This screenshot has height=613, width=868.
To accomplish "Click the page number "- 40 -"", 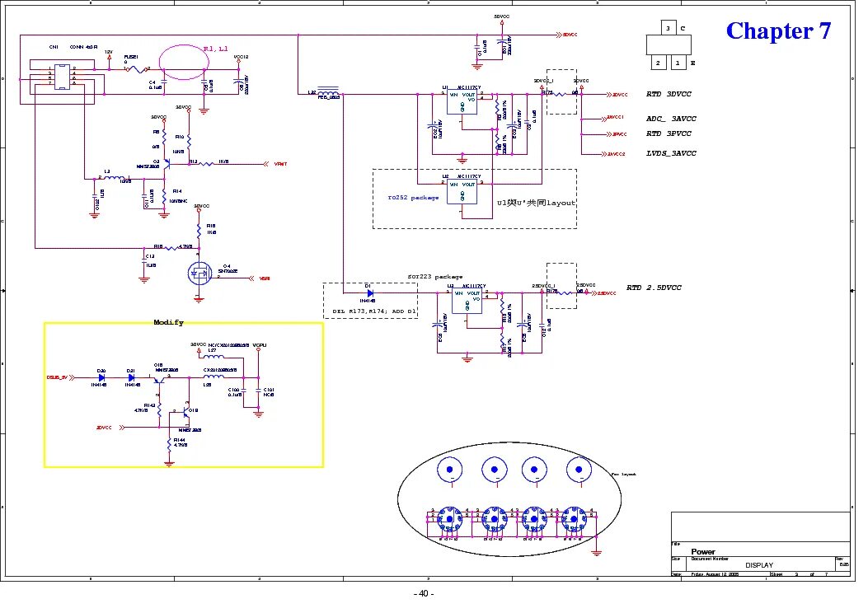I will point(424,593).
